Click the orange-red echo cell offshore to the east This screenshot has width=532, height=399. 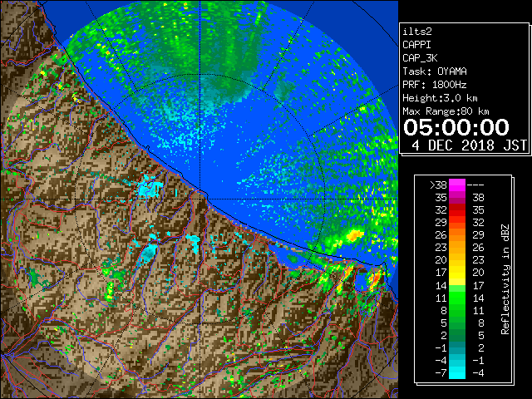pyautogui.click(x=354, y=234)
